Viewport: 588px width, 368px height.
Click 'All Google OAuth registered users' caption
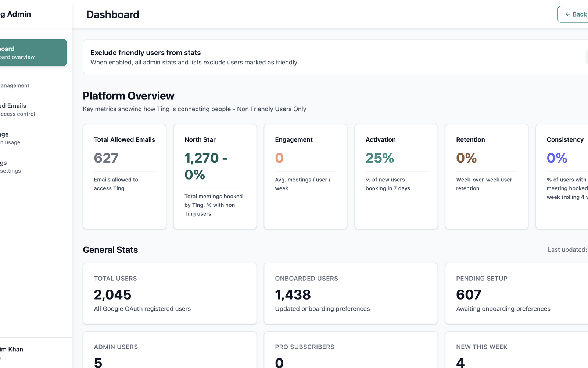142,309
